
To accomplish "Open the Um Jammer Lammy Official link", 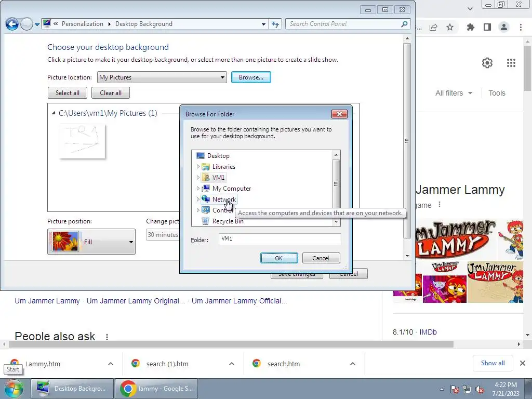I will pos(239,301).
